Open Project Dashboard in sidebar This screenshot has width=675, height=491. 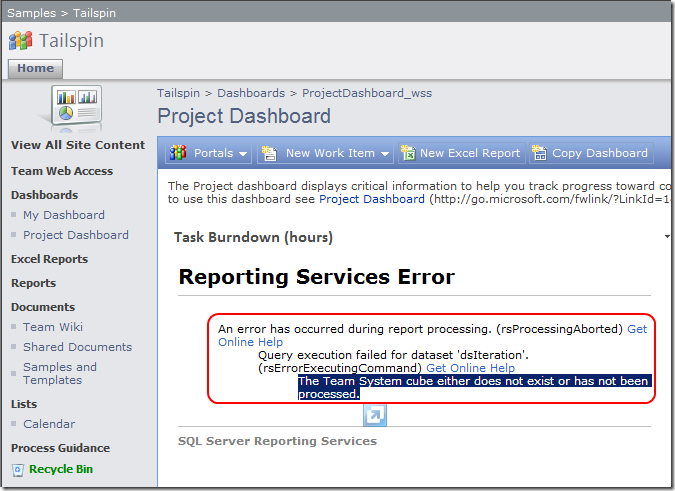pos(76,235)
